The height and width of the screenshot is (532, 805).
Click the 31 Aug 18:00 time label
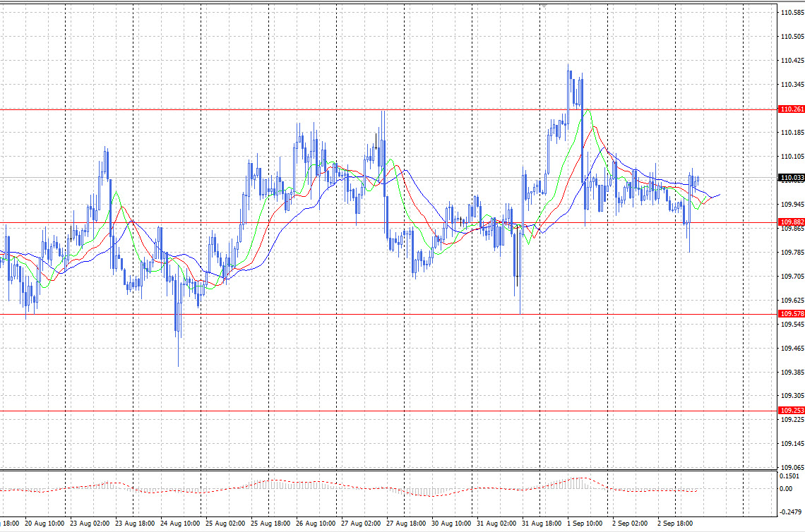pos(542,524)
